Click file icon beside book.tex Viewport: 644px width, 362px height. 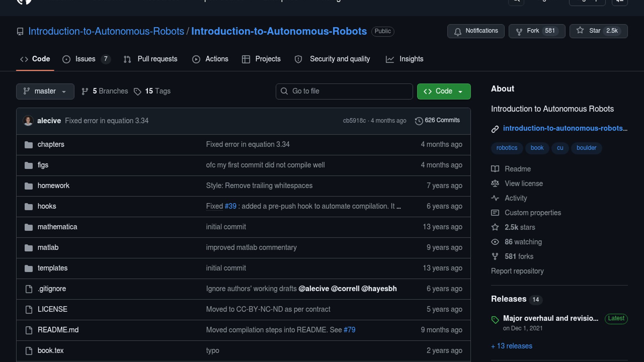pos(29,351)
